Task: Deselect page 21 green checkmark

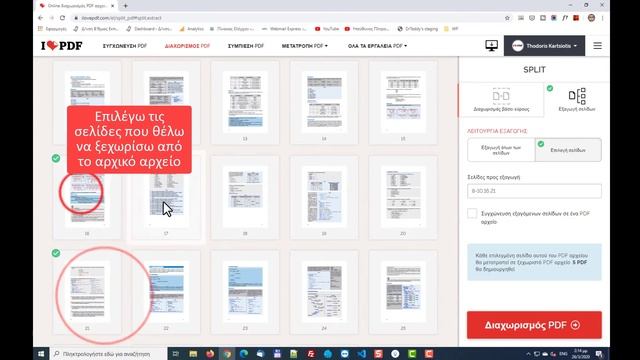Action: pyautogui.click(x=56, y=253)
